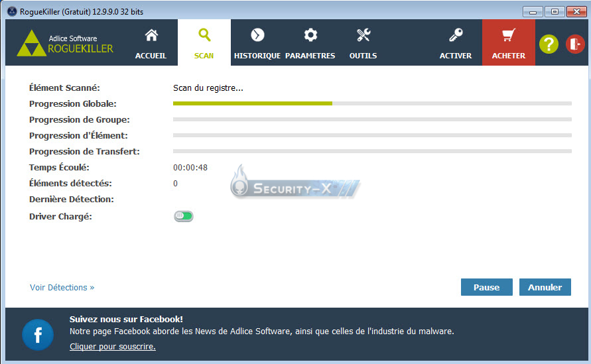Viewport: 591px width, 364px height.
Task: Cancel the scan with Annuler
Action: 545,287
